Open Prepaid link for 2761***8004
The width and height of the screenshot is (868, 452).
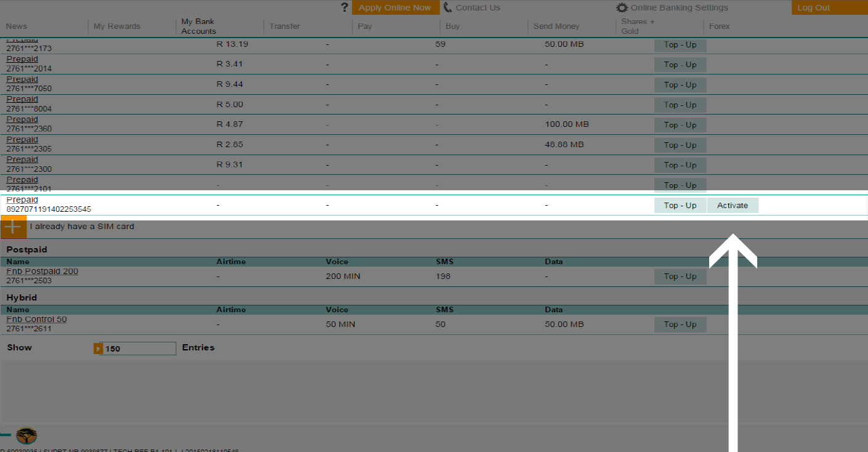click(22, 99)
